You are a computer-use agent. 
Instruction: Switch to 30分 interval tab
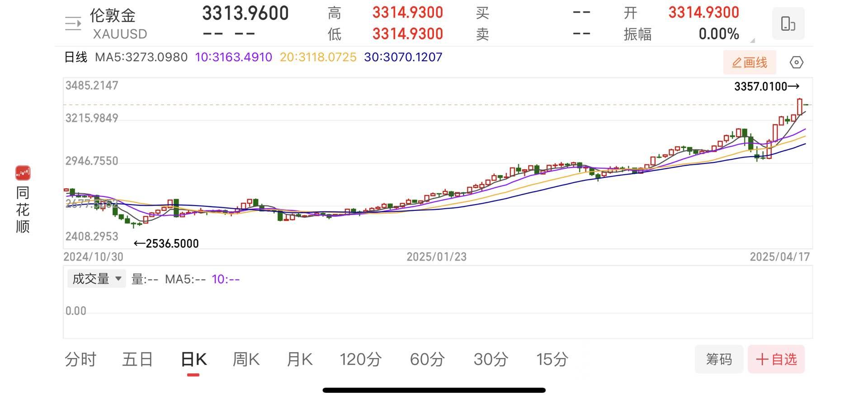[491, 359]
